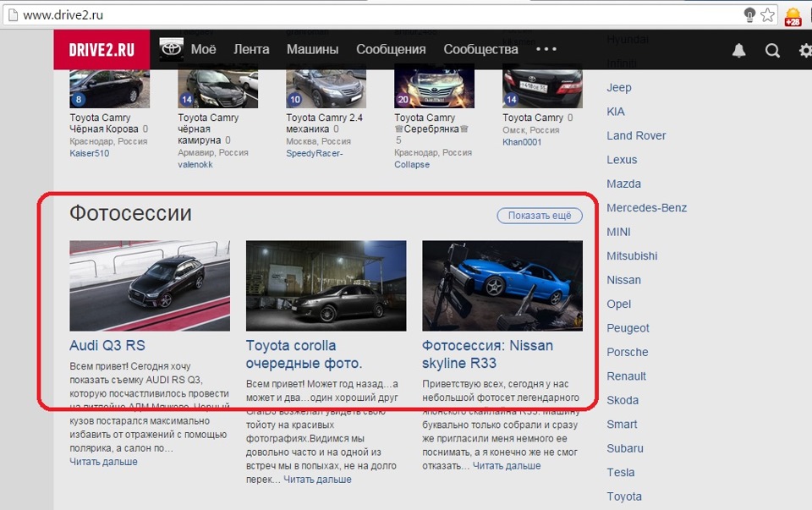Open the Audi Q3 RS photo thumbnail
This screenshot has height=510, width=812.
(150, 285)
